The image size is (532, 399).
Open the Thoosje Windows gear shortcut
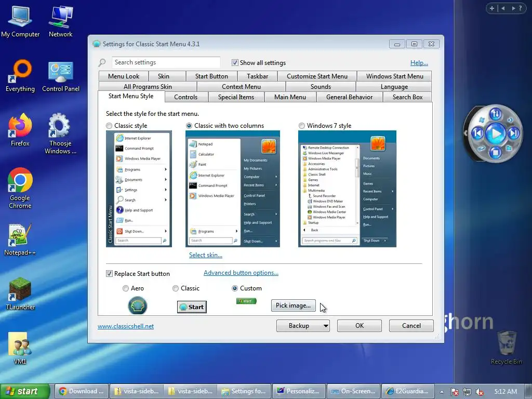[x=60, y=134]
